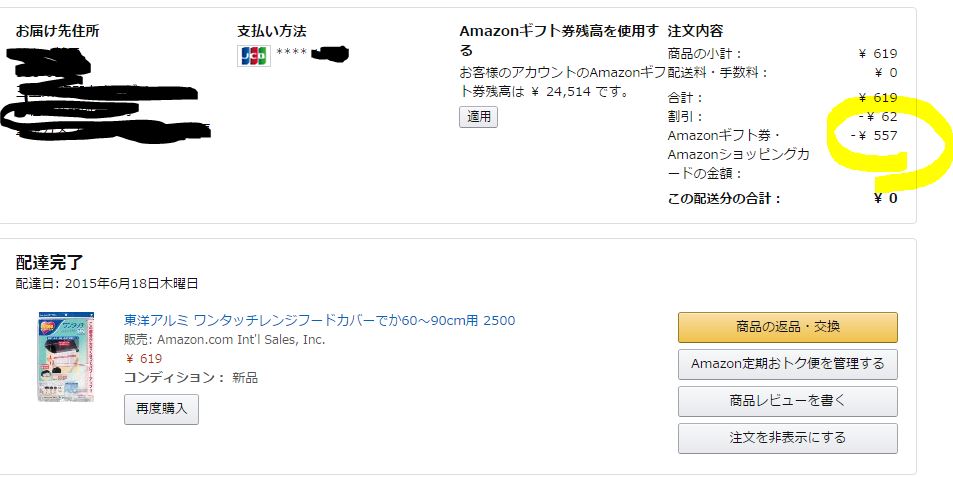Click the Amazonギフト券残高を使用する heading
The width and height of the screenshot is (953, 477).
click(x=559, y=40)
